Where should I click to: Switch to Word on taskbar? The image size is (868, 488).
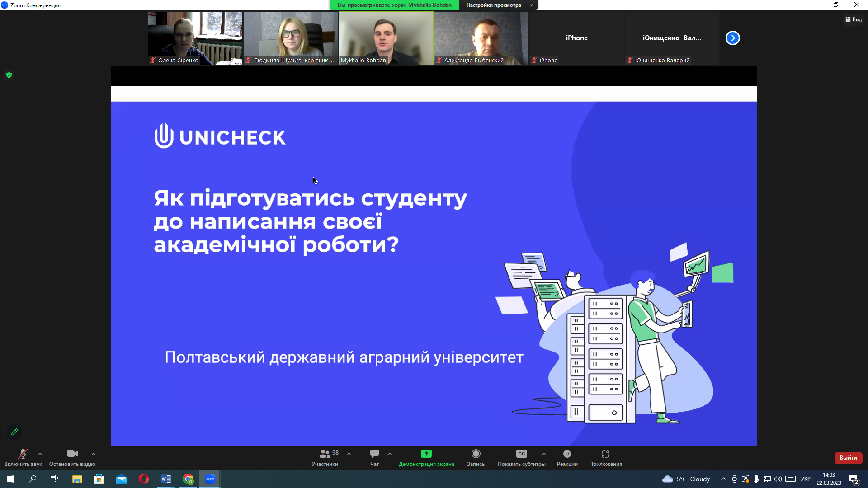coord(166,479)
